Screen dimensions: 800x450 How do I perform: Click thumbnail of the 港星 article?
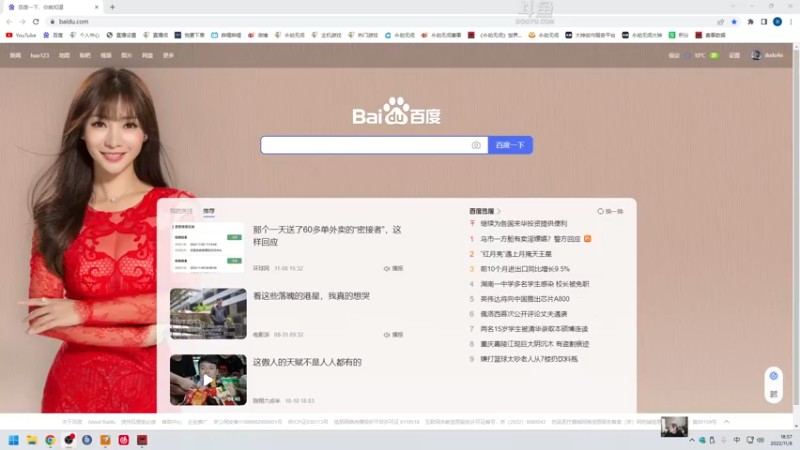[x=208, y=314]
